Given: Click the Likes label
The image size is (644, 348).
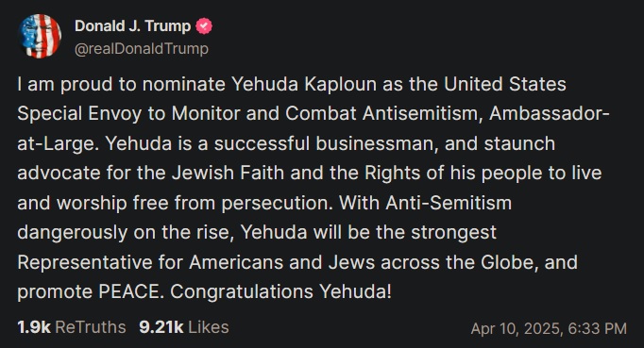Looking at the screenshot, I should click(x=209, y=327).
